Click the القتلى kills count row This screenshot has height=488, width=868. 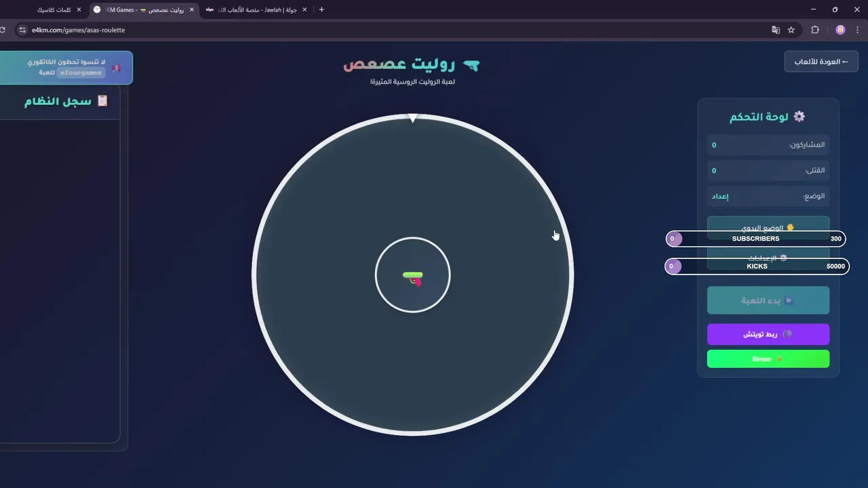(x=768, y=170)
